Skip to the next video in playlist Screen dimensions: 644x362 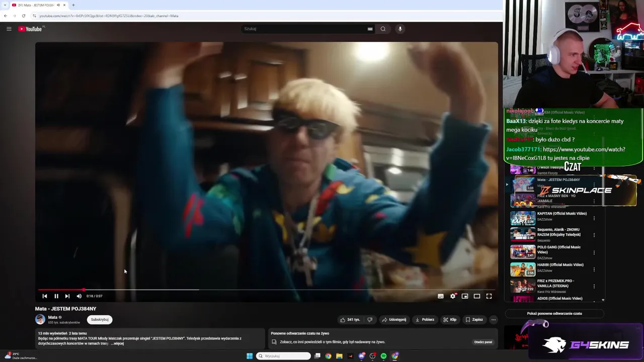pos(67,296)
